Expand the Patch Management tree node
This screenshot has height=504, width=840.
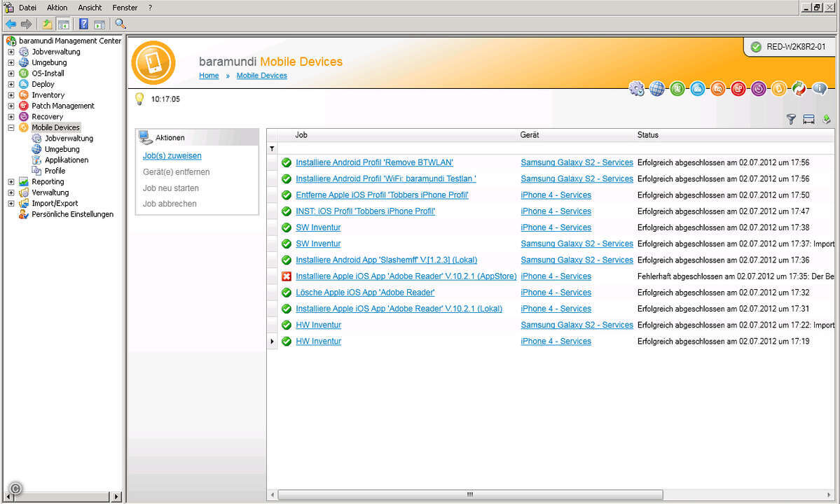click(x=11, y=106)
